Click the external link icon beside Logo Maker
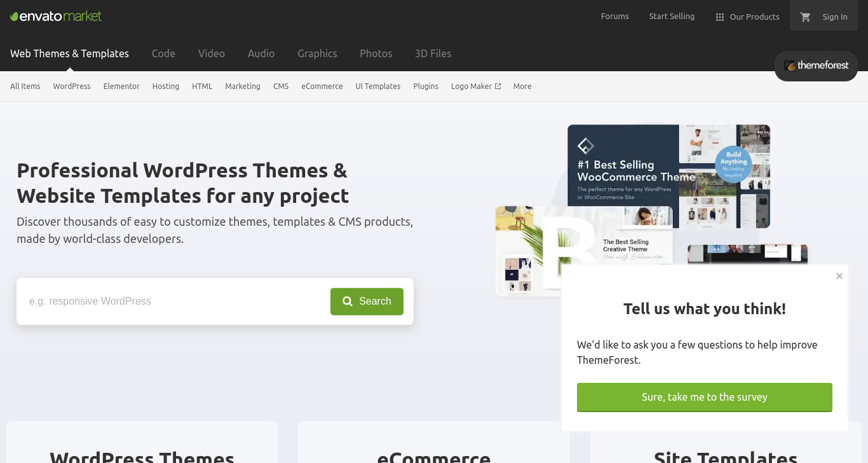The width and height of the screenshot is (868, 463). [498, 86]
